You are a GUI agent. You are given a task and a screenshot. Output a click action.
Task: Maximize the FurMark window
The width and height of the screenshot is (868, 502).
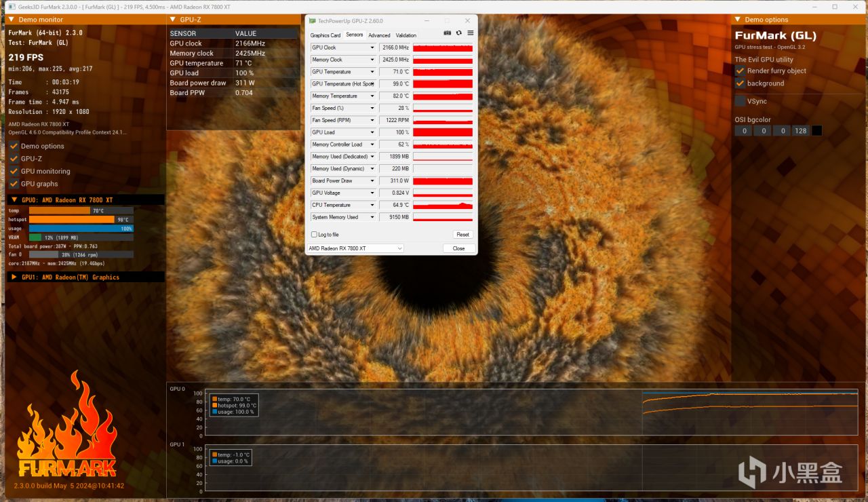(x=835, y=6)
